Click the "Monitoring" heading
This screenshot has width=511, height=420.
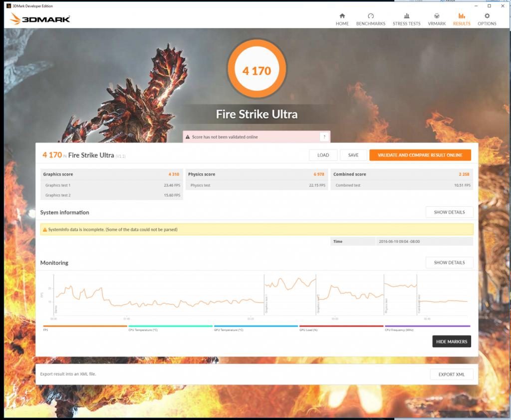point(54,263)
